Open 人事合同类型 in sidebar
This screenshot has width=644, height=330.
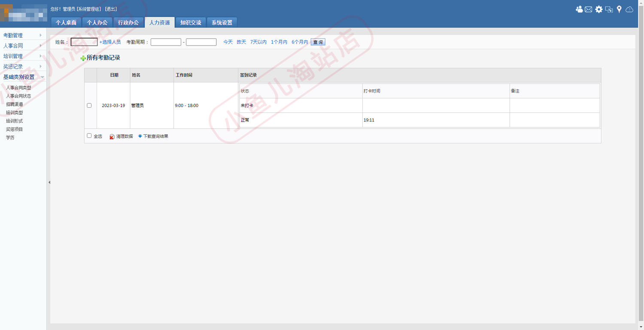[18, 88]
